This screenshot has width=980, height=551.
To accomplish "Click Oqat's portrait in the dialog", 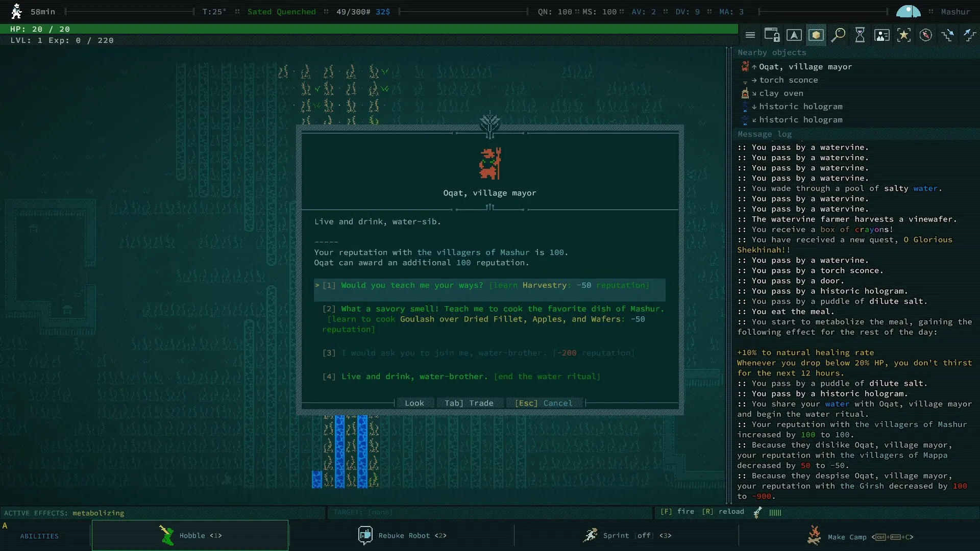I will pyautogui.click(x=490, y=163).
